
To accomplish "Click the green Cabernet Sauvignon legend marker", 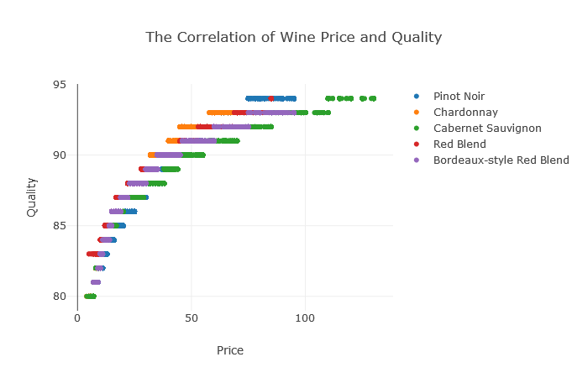I will (417, 129).
